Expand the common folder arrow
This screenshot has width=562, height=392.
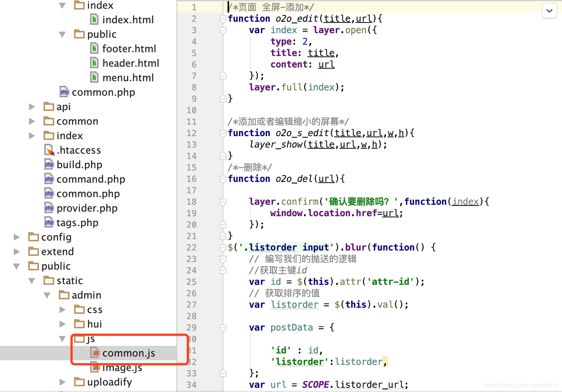pos(32,121)
